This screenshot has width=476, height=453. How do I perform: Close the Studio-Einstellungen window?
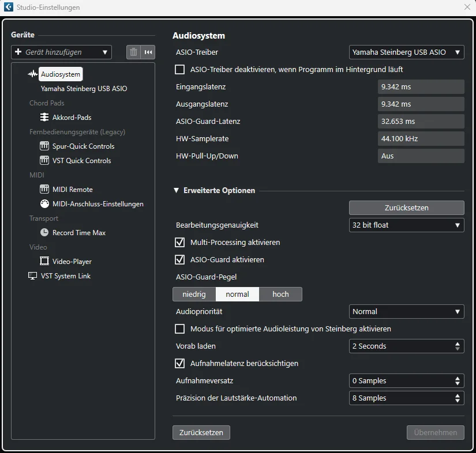[467, 7]
